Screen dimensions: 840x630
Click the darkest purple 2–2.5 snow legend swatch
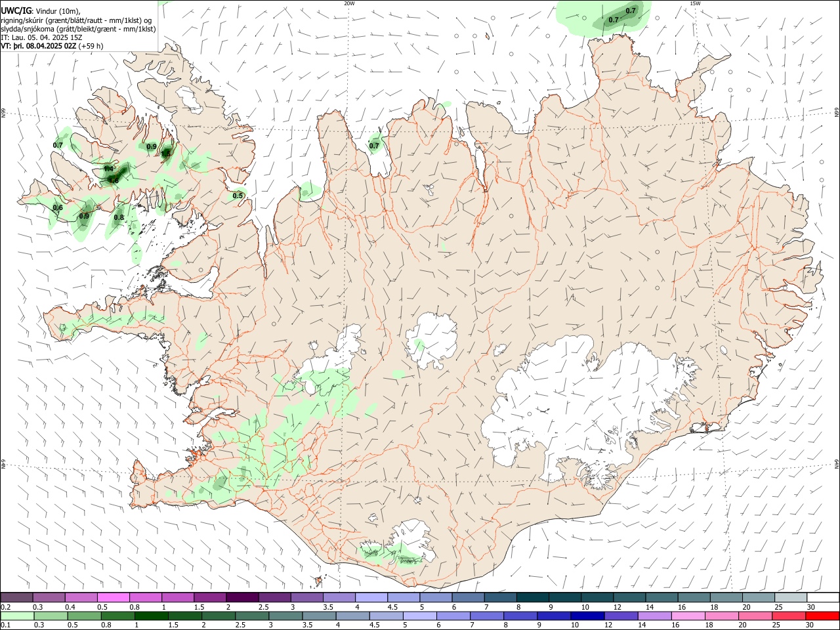(x=242, y=598)
